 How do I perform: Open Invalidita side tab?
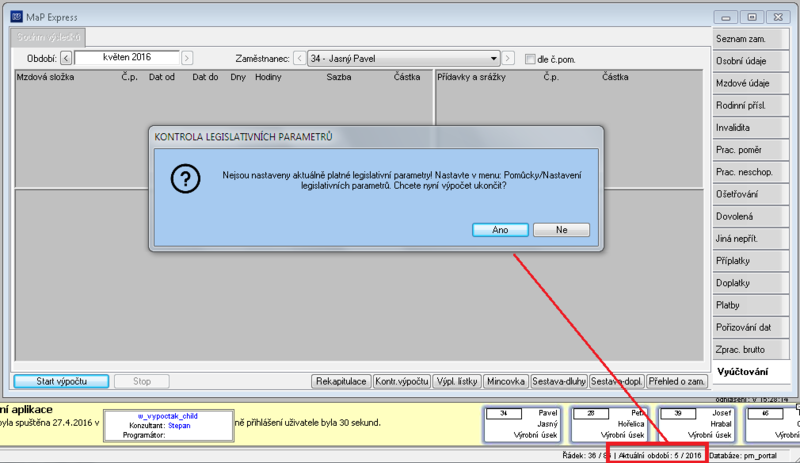(751, 128)
